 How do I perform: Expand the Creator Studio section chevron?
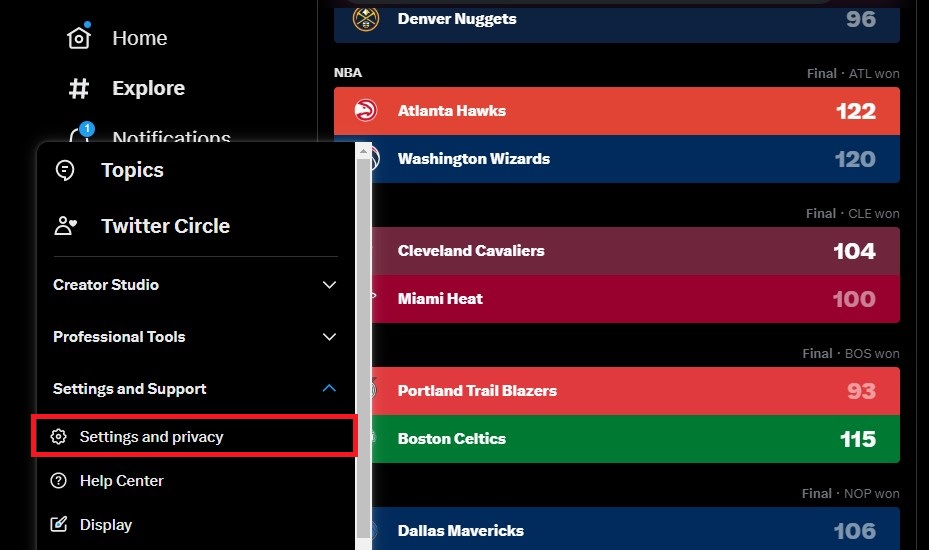[x=329, y=285]
